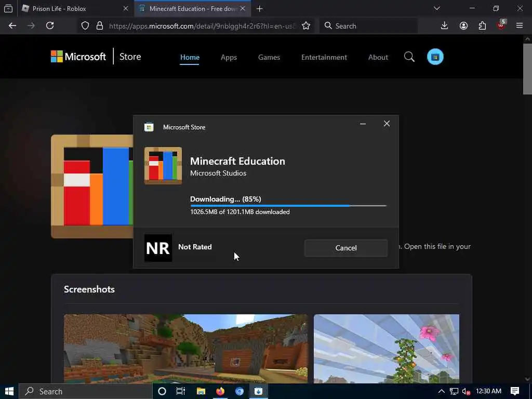Image resolution: width=532 pixels, height=399 pixels.
Task: Reload the current page
Action: pos(50,26)
